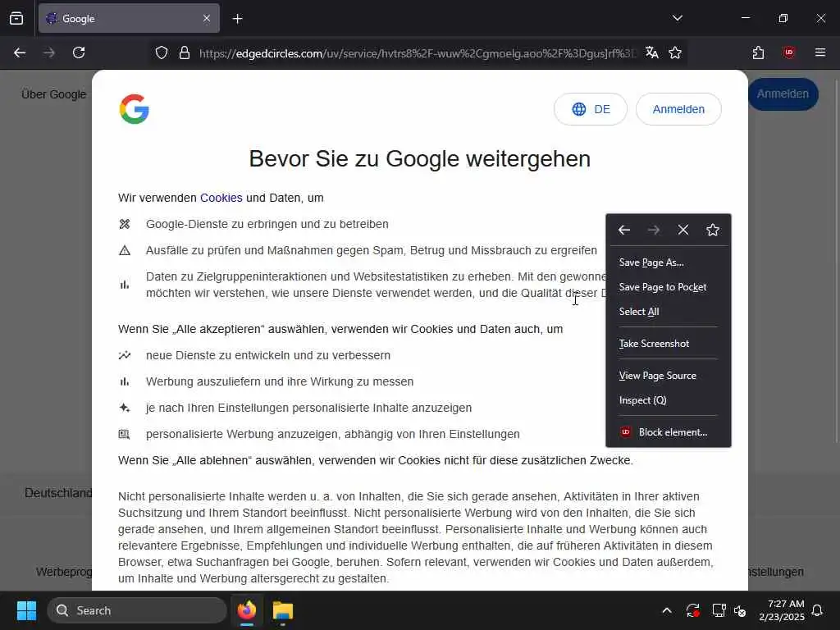Open the DE language selector

591,109
